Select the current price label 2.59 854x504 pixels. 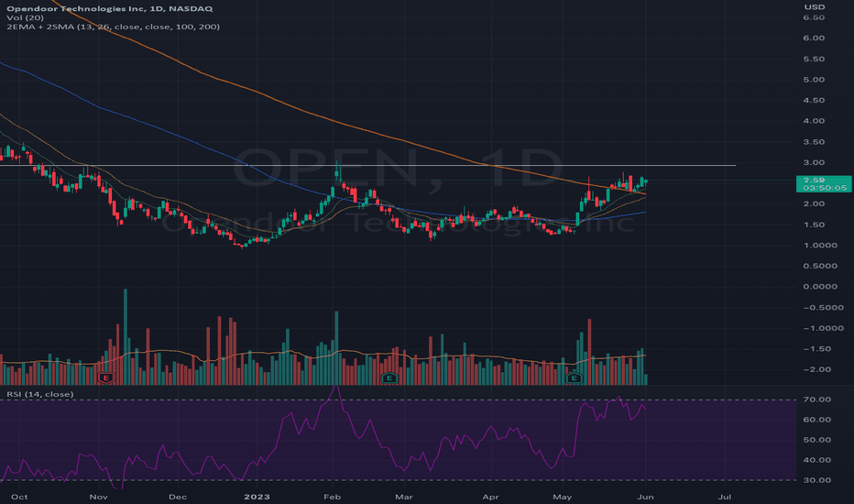814,180
